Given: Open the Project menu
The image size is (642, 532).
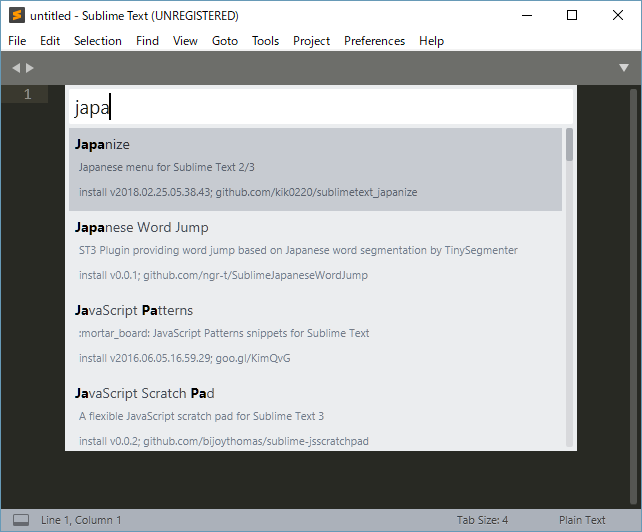Looking at the screenshot, I should coord(312,41).
